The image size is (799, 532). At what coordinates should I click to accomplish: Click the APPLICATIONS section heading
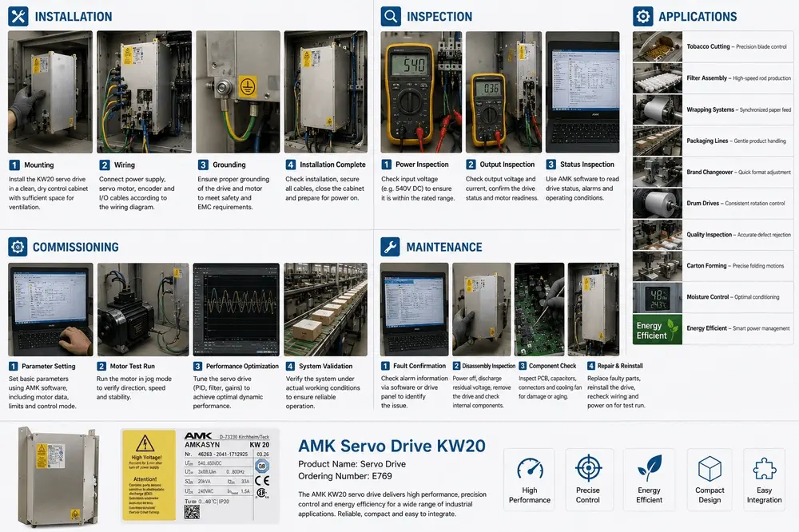pyautogui.click(x=698, y=17)
